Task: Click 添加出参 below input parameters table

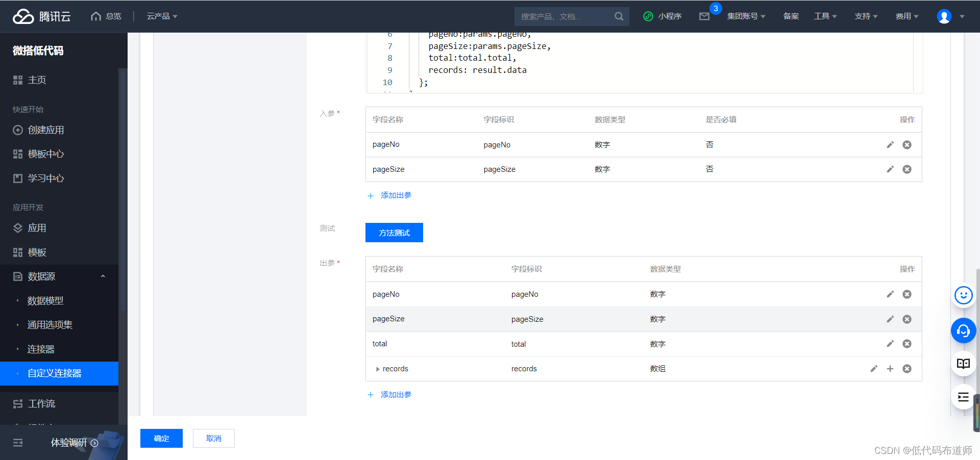Action: 389,195
